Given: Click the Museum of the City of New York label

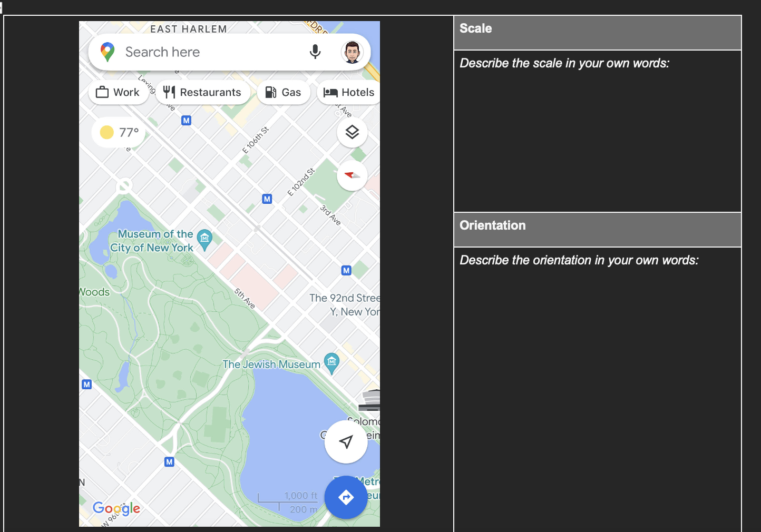Looking at the screenshot, I should coord(152,241).
